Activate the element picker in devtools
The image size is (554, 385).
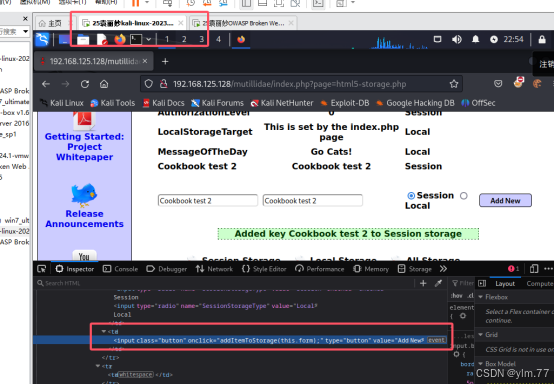click(x=42, y=269)
